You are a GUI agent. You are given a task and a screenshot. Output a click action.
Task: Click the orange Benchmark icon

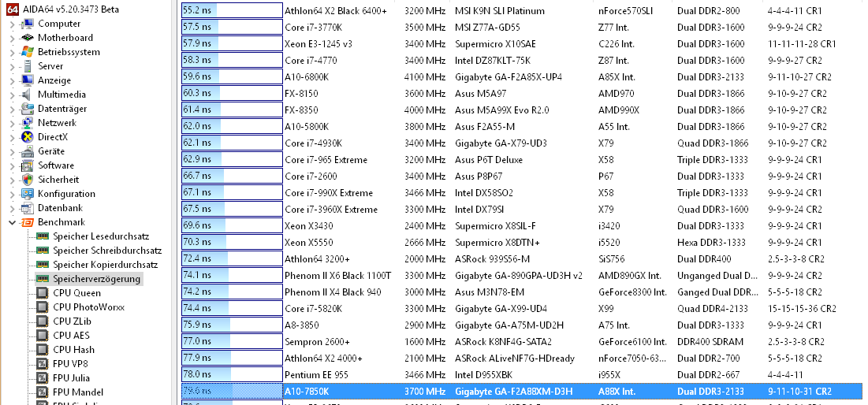coord(27,222)
